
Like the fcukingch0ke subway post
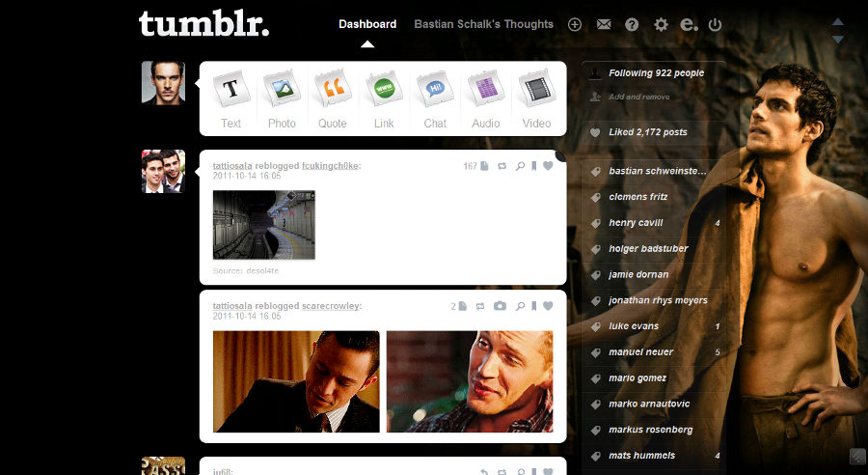pos(548,166)
